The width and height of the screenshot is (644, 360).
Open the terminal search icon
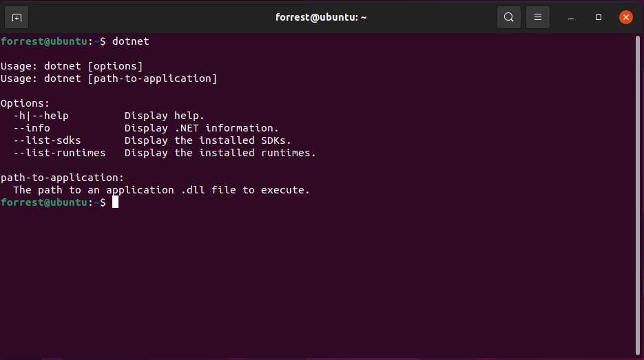pos(508,17)
